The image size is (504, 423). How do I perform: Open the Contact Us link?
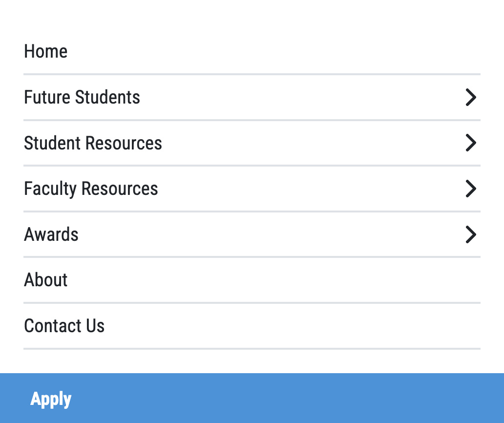(x=64, y=326)
